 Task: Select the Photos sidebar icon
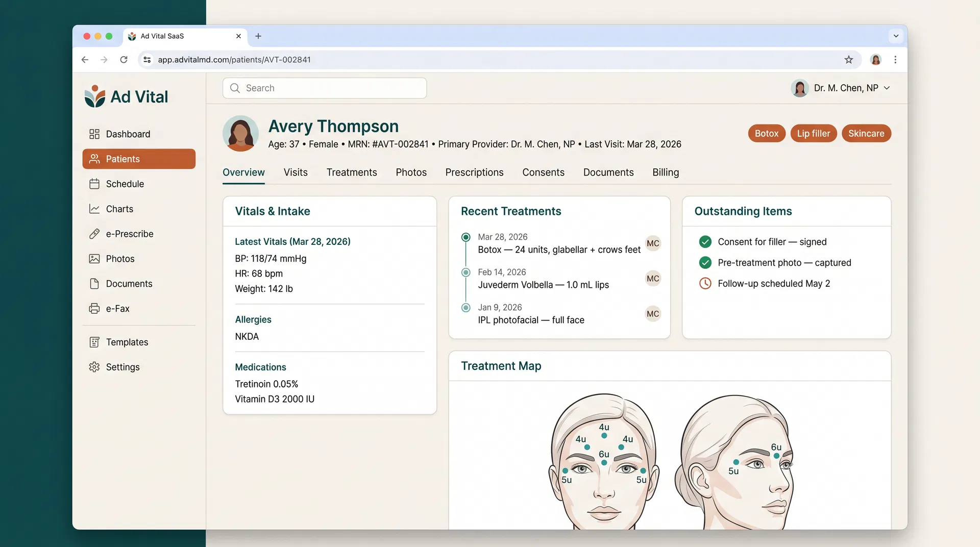(95, 259)
